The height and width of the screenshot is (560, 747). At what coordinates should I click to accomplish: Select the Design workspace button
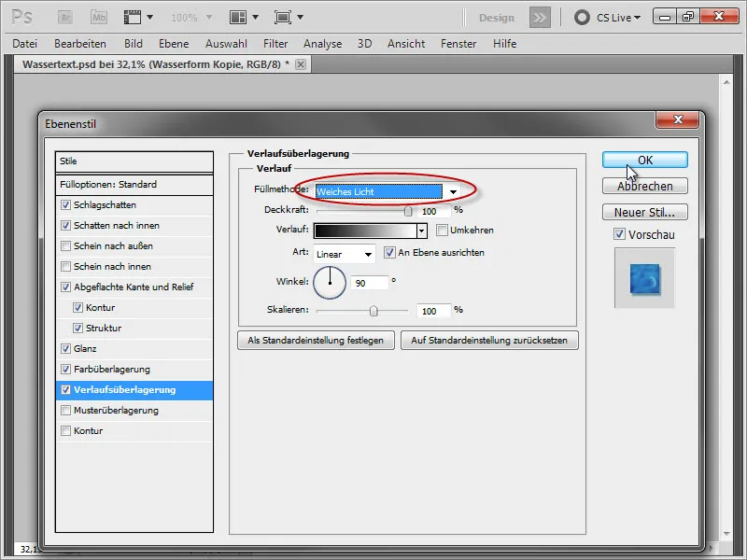[x=497, y=18]
